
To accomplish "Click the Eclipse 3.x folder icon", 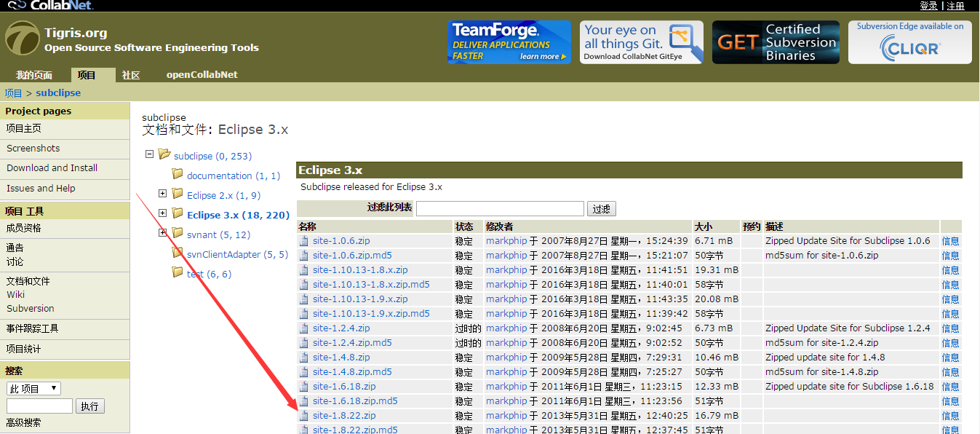I will click(178, 214).
